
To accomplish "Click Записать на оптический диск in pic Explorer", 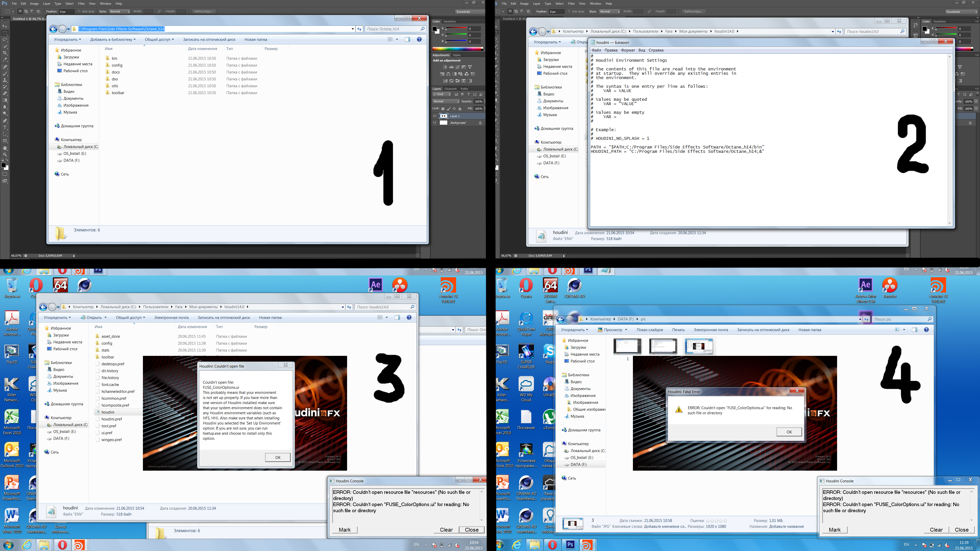I will pyautogui.click(x=763, y=330).
